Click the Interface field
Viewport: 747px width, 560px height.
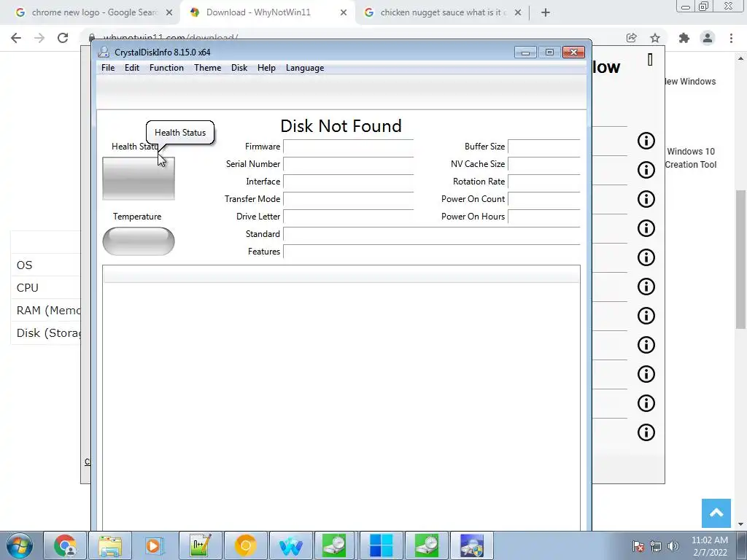pyautogui.click(x=348, y=182)
